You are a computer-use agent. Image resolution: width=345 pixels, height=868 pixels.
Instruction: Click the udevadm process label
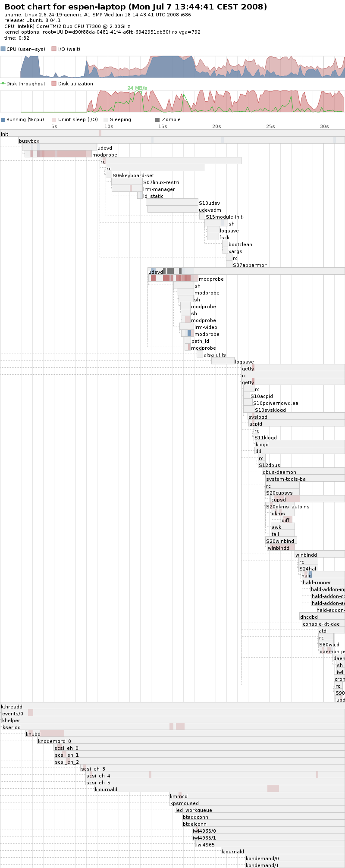tap(210, 210)
